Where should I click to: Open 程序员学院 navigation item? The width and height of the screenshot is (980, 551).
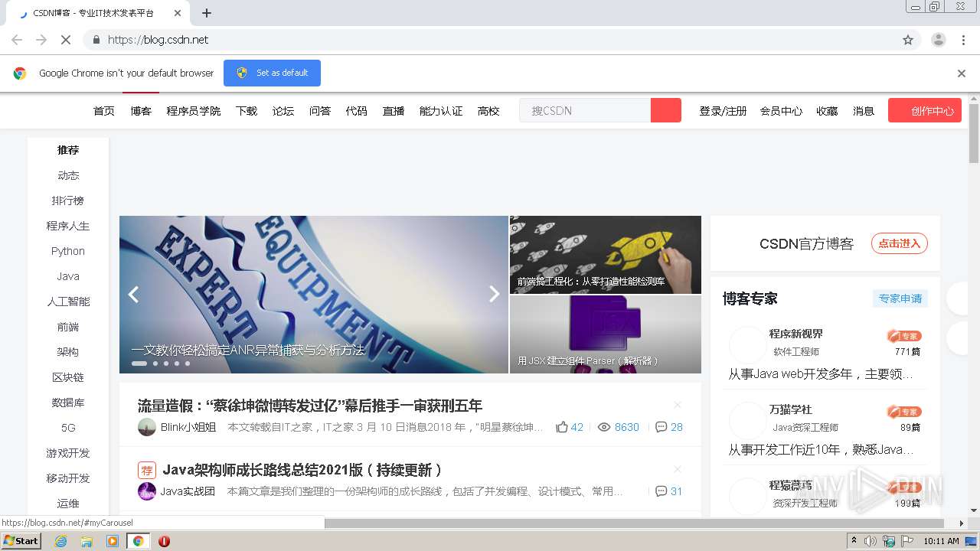(194, 111)
